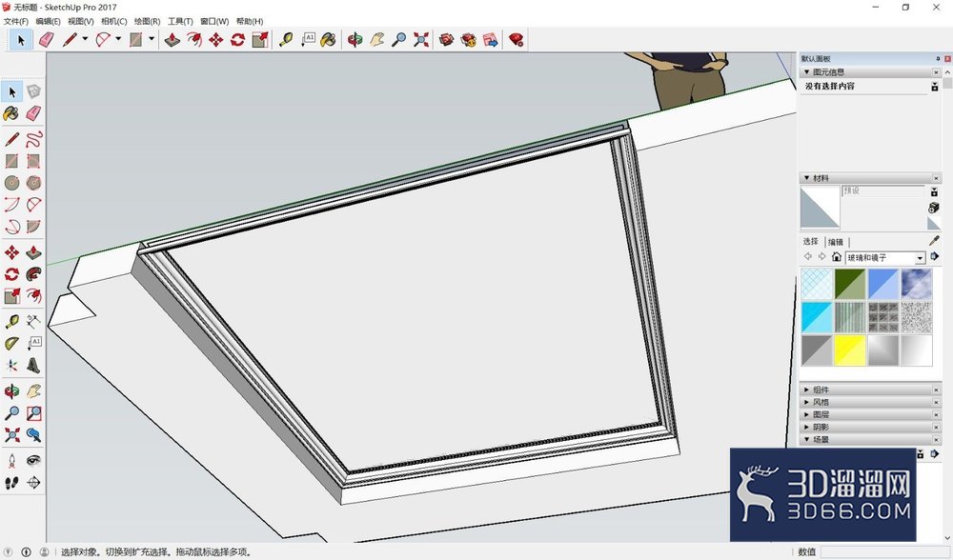The image size is (953, 560).
Task: Select the Eraser tool in top toolbar
Action: 46,40
